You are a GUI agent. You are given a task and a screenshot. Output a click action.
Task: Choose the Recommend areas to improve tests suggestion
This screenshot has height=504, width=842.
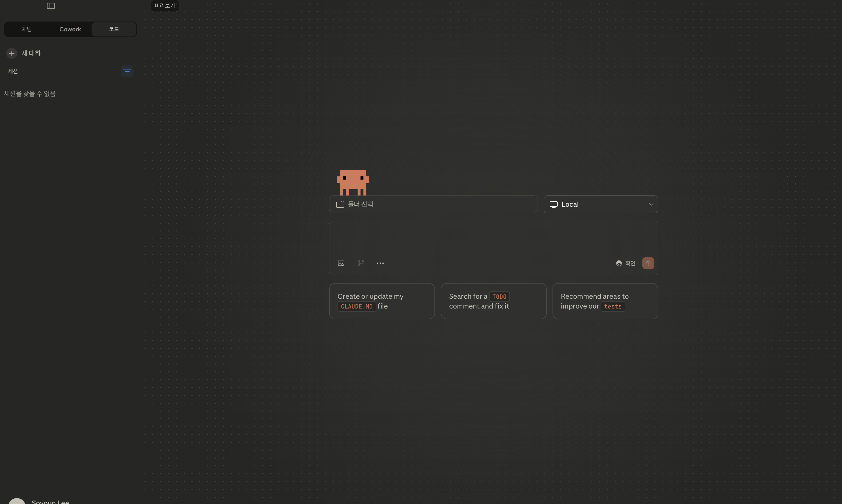(605, 301)
